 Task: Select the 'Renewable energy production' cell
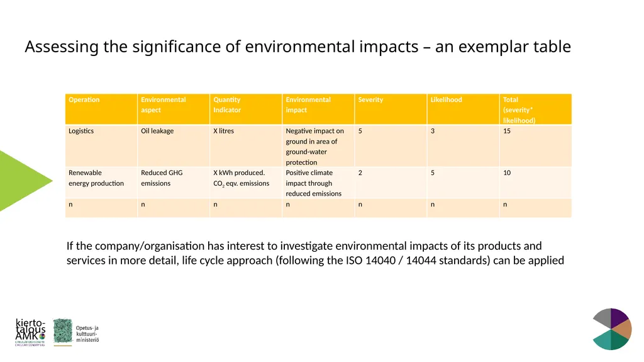click(x=101, y=183)
